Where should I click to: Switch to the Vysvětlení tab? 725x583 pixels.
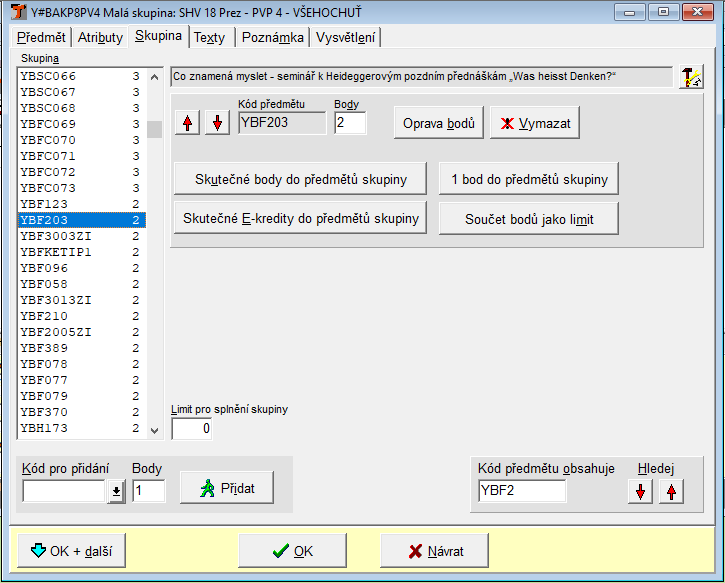coord(345,37)
